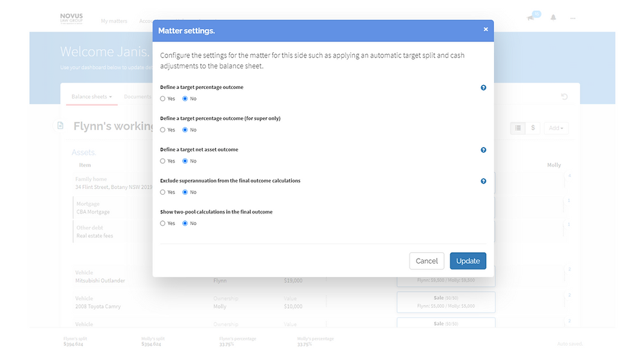The width and height of the screenshot is (644, 363).
Task: Expand the Balance sheets dropdown tab
Action: coord(91,97)
